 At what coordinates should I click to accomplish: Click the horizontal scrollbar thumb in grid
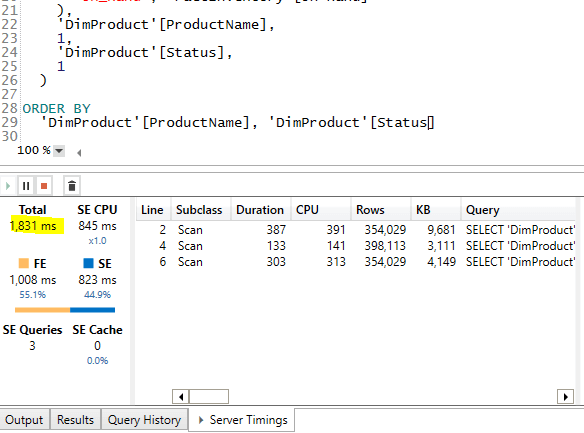pyautogui.click(x=209, y=397)
